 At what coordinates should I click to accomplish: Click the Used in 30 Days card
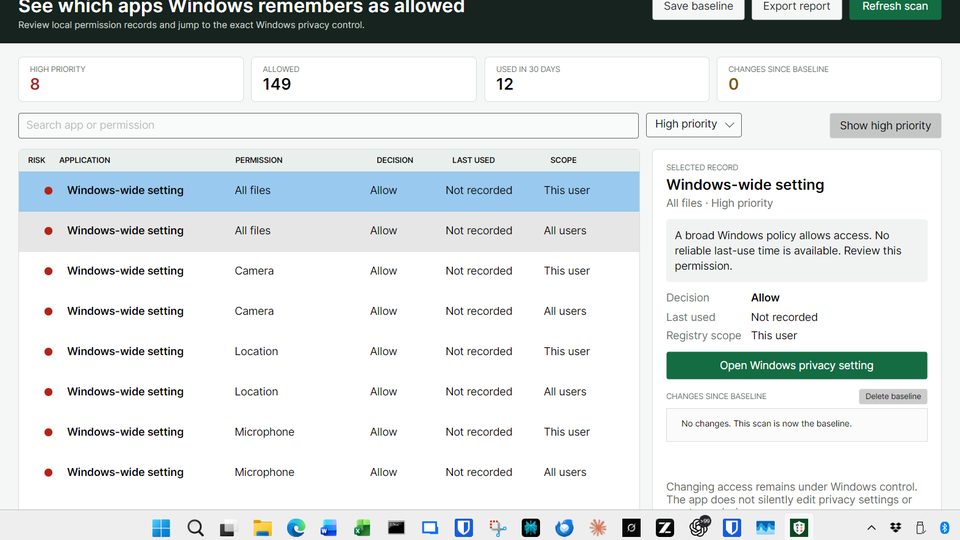coord(597,79)
